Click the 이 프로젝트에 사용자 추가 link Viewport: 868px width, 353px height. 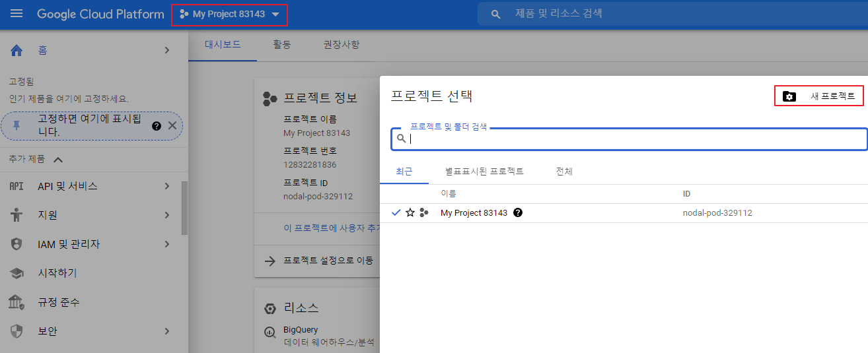pos(332,228)
